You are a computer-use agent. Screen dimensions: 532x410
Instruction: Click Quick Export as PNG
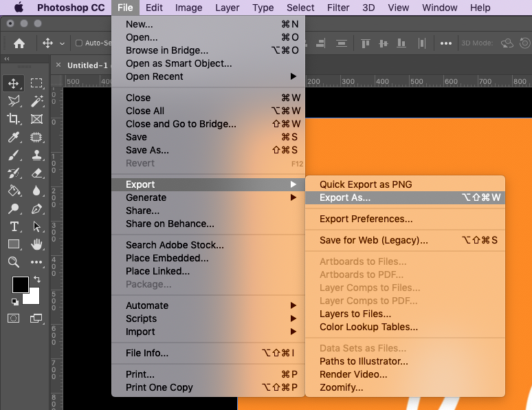[x=366, y=184]
